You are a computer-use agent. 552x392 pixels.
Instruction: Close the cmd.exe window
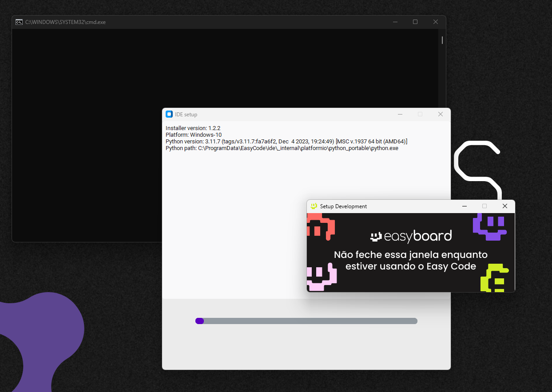point(436,22)
